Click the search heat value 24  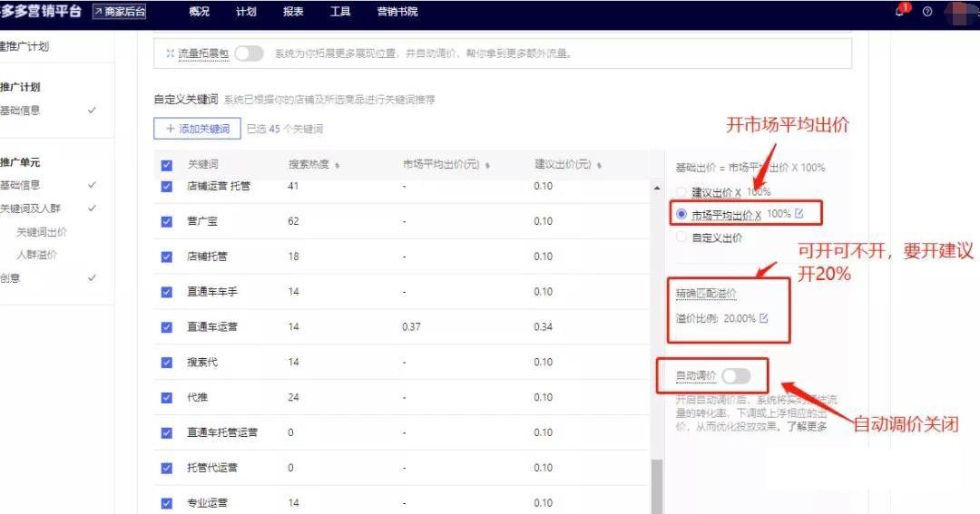coord(293,397)
